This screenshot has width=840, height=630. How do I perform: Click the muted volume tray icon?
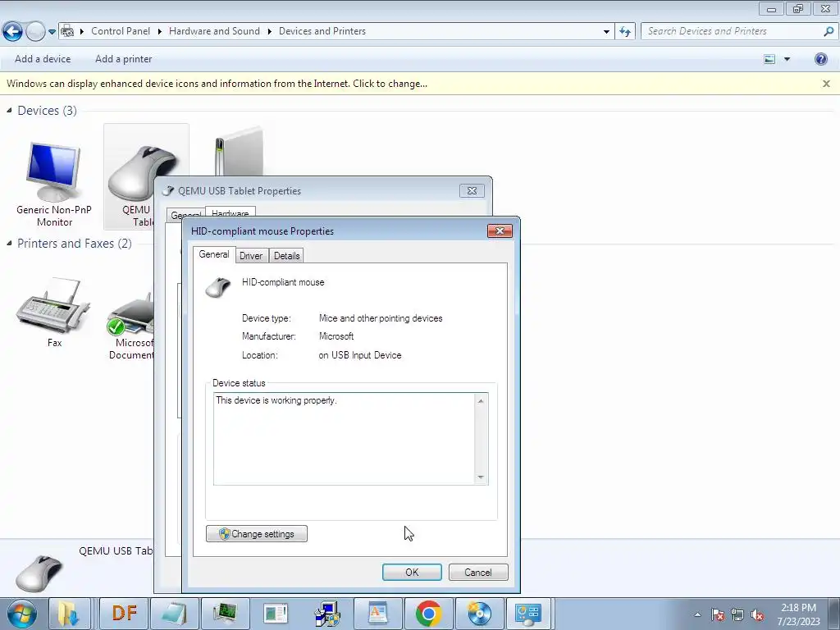pos(757,614)
